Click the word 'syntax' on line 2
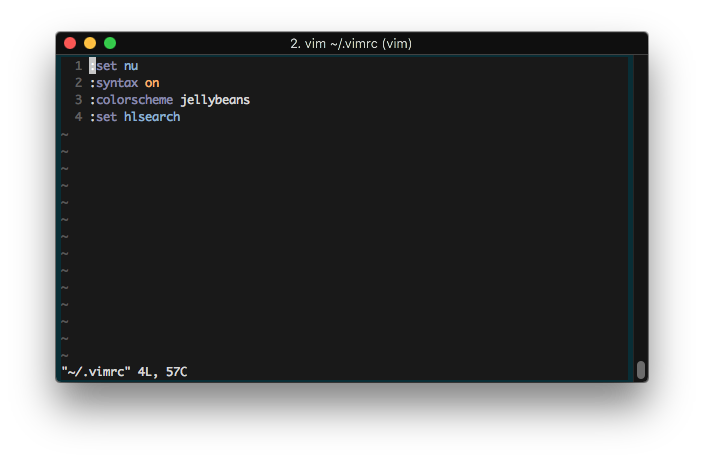Screen dimensions: 704x462 (x=117, y=83)
